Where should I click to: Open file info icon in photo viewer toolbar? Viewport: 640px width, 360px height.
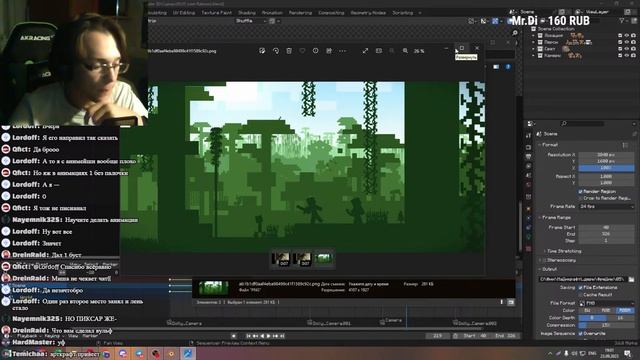[x=316, y=51]
